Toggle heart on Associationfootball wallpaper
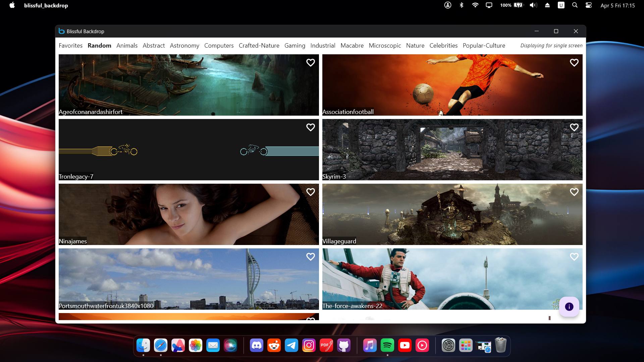The height and width of the screenshot is (362, 644). 574,63
